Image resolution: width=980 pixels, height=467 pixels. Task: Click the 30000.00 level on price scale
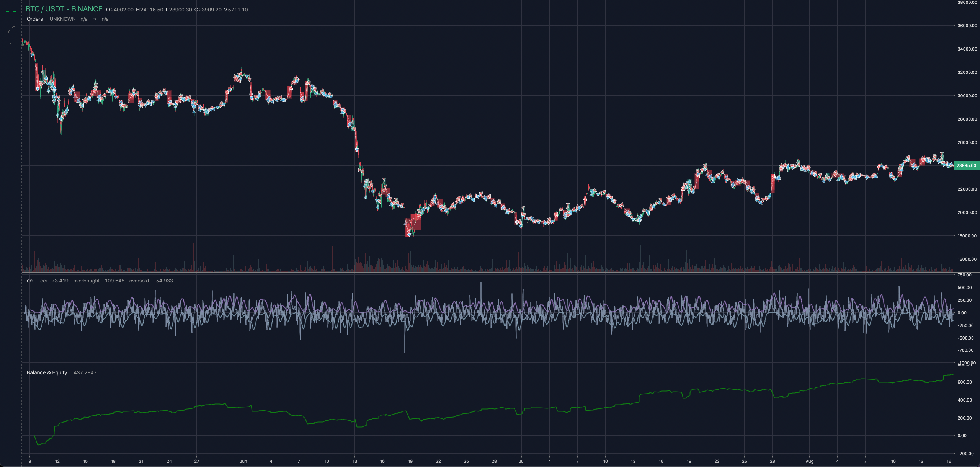(967, 96)
